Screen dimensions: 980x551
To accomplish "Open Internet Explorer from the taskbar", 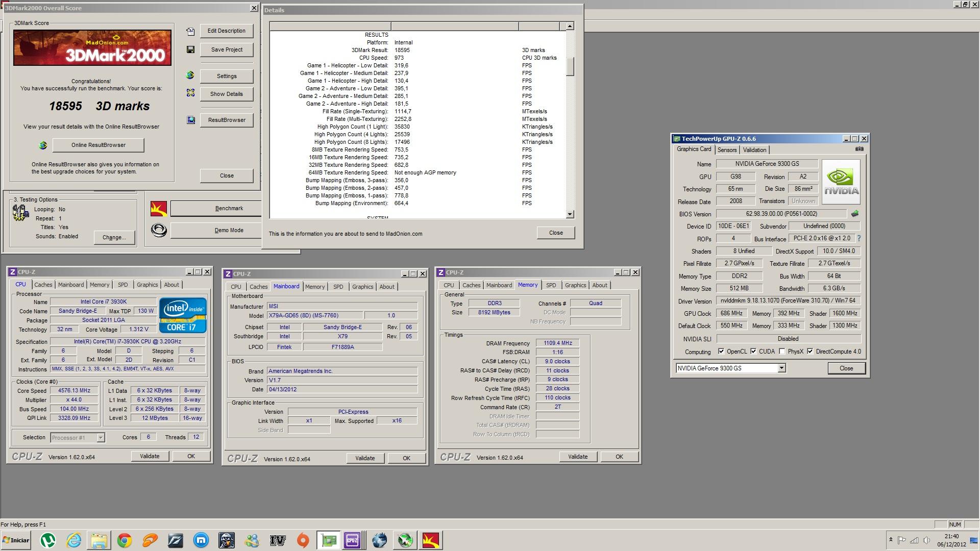I will pyautogui.click(x=73, y=540).
